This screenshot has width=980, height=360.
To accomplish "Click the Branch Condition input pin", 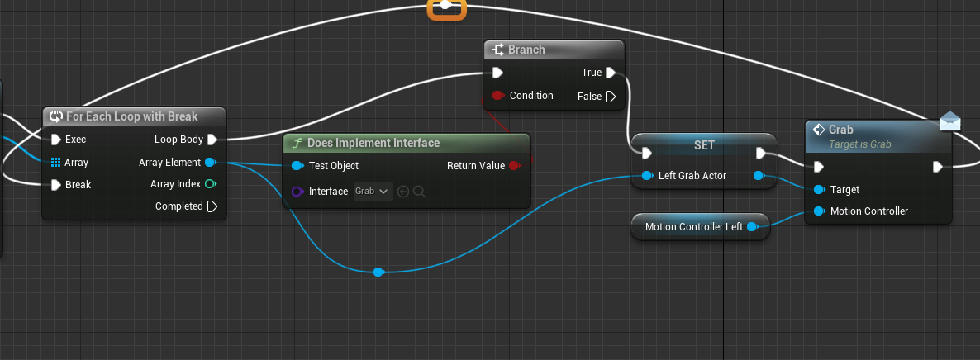I will tap(498, 96).
